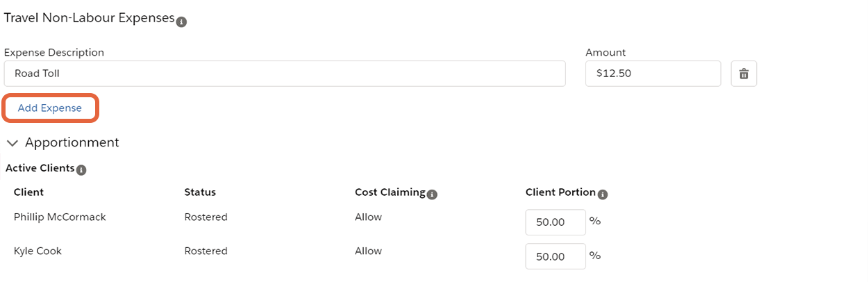This screenshot has width=868, height=282.
Task: Select the Phillip McCormack client name
Action: pyautogui.click(x=60, y=217)
